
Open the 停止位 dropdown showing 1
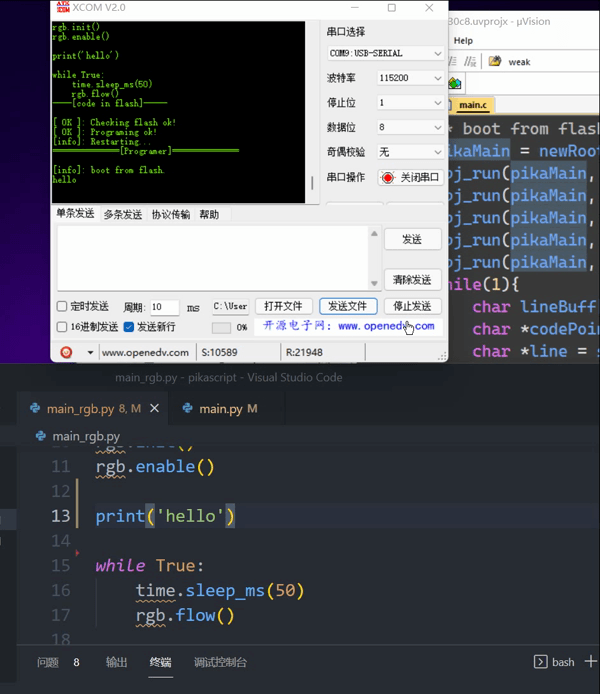[x=410, y=103]
